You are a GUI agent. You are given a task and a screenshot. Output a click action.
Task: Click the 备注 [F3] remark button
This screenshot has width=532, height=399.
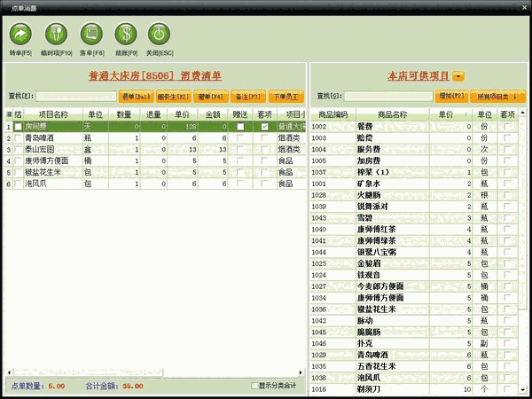[x=248, y=96]
